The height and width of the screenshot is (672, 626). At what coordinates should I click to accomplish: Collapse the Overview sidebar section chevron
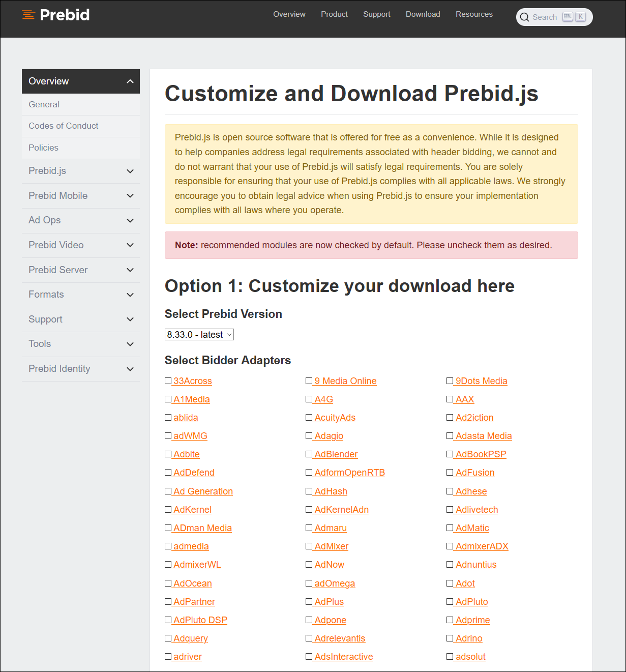[x=130, y=81]
